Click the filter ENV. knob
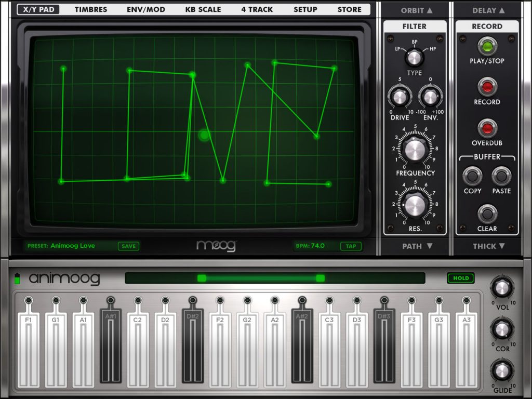The height and width of the screenshot is (399, 532). point(430,97)
